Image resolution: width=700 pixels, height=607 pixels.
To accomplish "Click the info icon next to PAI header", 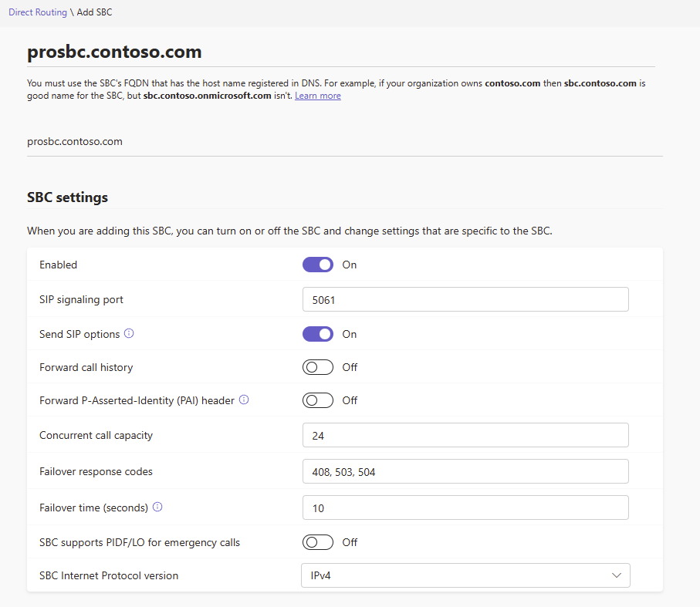I will click(x=244, y=400).
